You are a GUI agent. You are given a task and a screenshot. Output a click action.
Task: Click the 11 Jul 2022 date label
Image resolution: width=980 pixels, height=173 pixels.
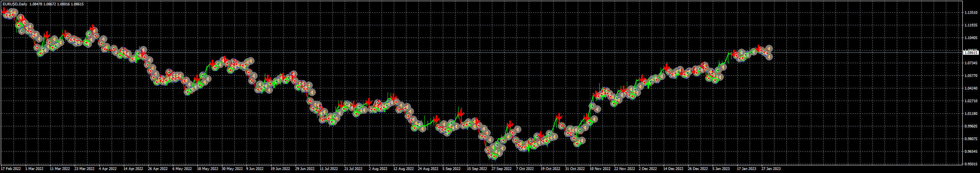(329, 168)
